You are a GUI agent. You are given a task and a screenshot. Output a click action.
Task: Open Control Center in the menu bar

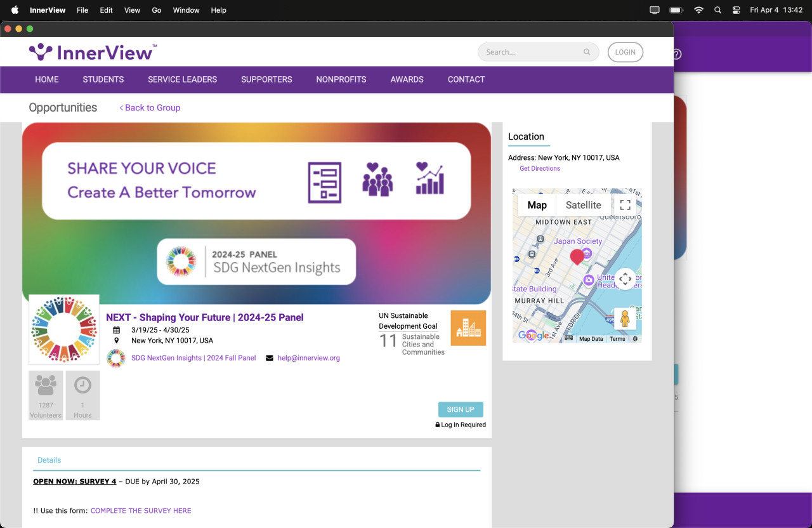(737, 10)
